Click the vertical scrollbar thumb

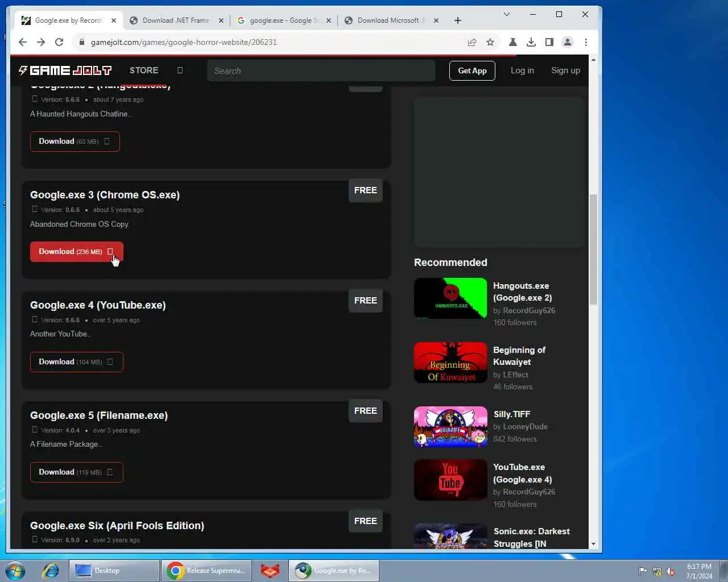point(593,249)
